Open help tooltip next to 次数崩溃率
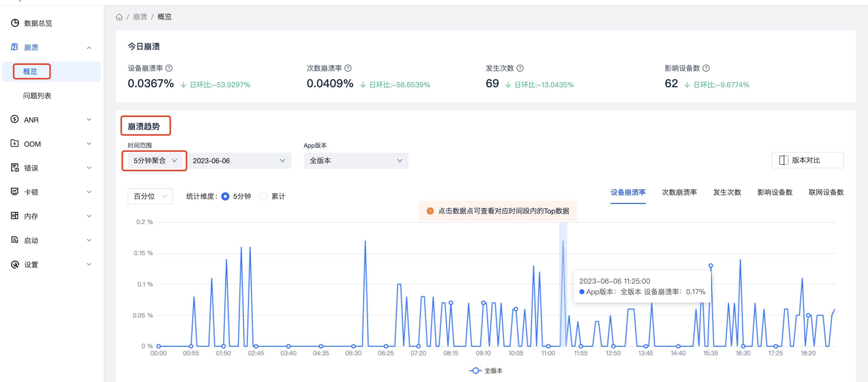The image size is (868, 382). pos(348,68)
